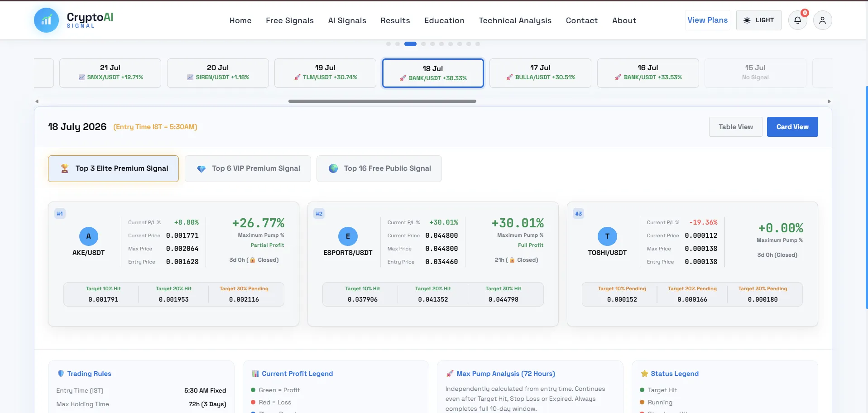Click the globe icon on Free Public tab
868x413 pixels.
click(333, 168)
